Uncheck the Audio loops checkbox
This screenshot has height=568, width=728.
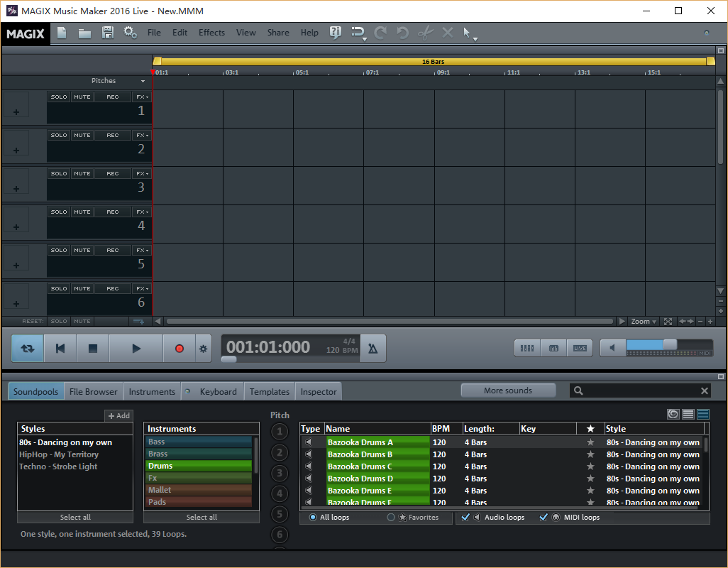click(465, 518)
